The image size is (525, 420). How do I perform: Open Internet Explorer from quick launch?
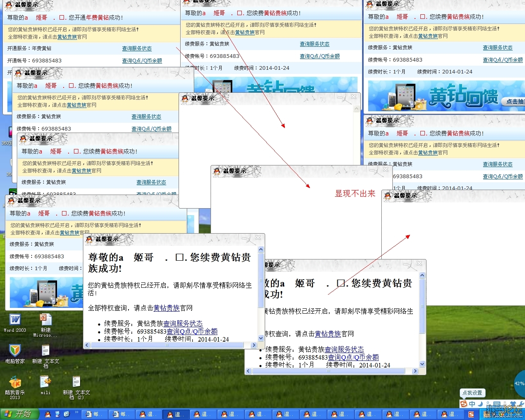coord(67,414)
